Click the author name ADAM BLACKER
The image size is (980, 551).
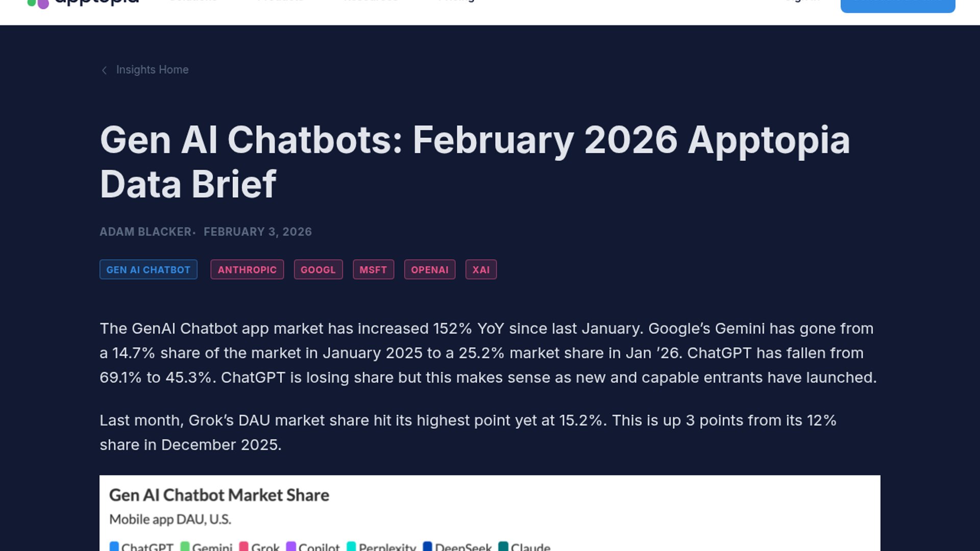(x=145, y=232)
